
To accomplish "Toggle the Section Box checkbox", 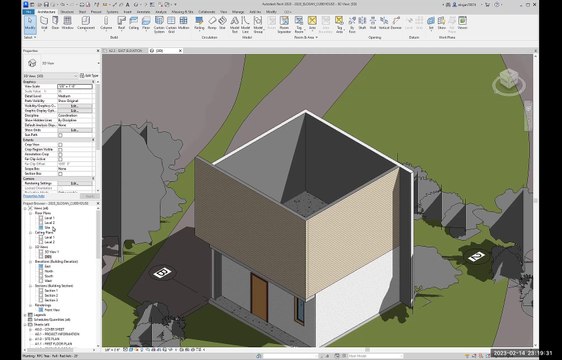I will (x=60, y=174).
